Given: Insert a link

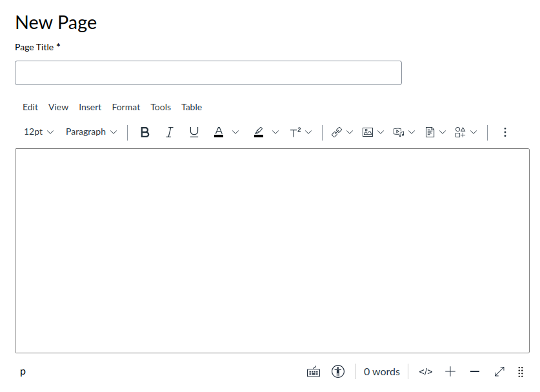Looking at the screenshot, I should (336, 132).
